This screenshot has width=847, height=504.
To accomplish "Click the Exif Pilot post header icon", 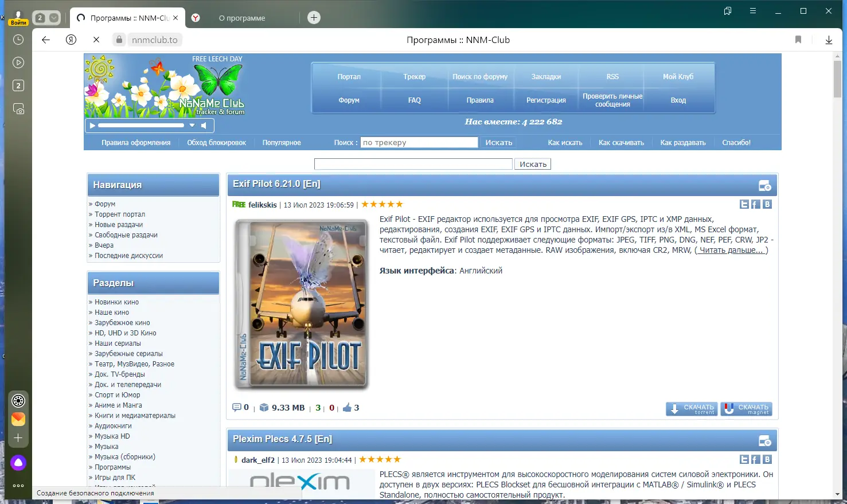I will (x=765, y=186).
